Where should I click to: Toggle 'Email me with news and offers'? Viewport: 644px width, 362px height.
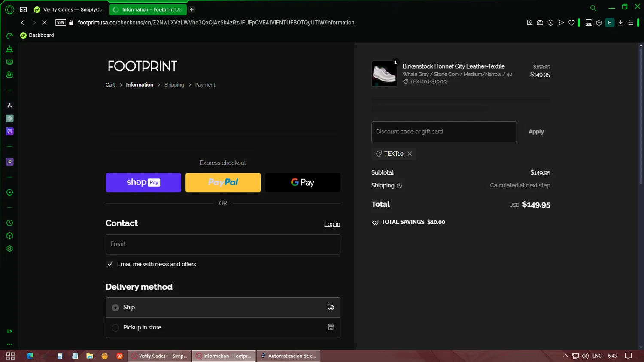110,264
